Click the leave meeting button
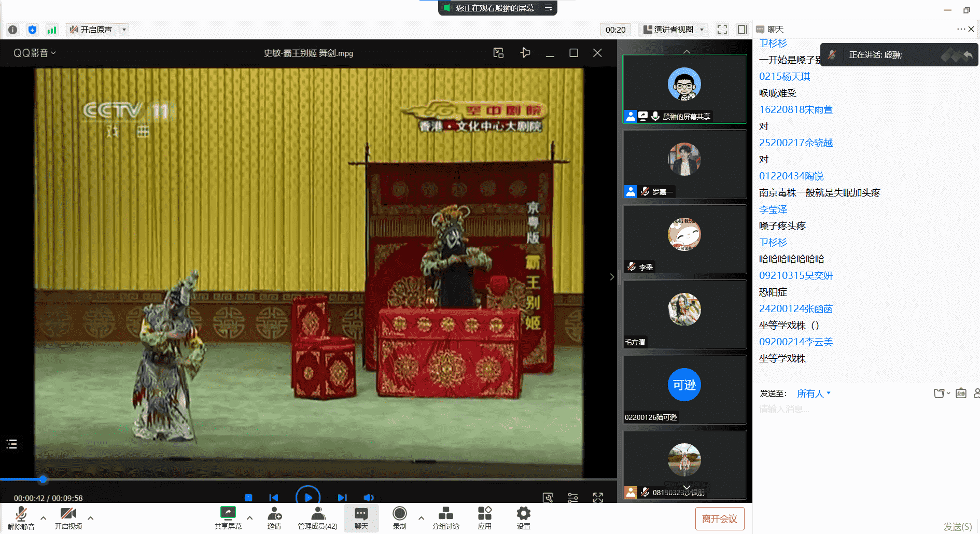 click(x=719, y=518)
